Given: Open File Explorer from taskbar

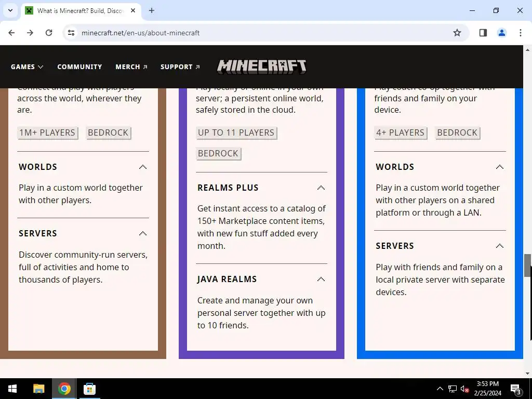Looking at the screenshot, I should pyautogui.click(x=38, y=389).
